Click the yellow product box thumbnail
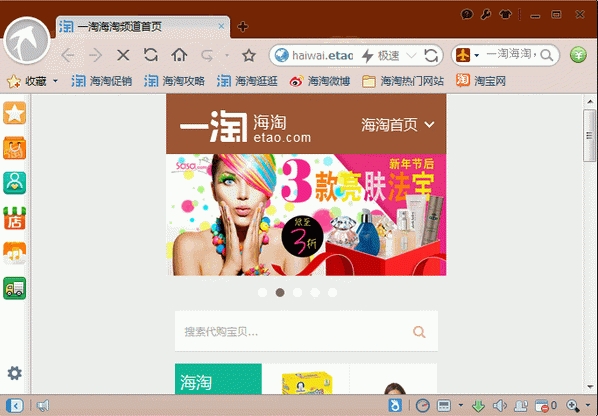This screenshot has height=416, width=598. [307, 383]
